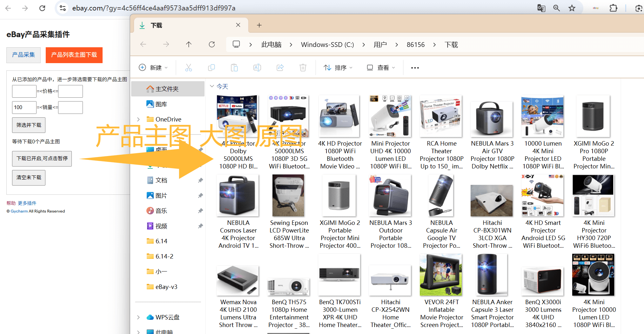The width and height of the screenshot is (644, 334).
Task: Click Windows-SSD (C:) in the breadcrumb
Action: coord(327,45)
